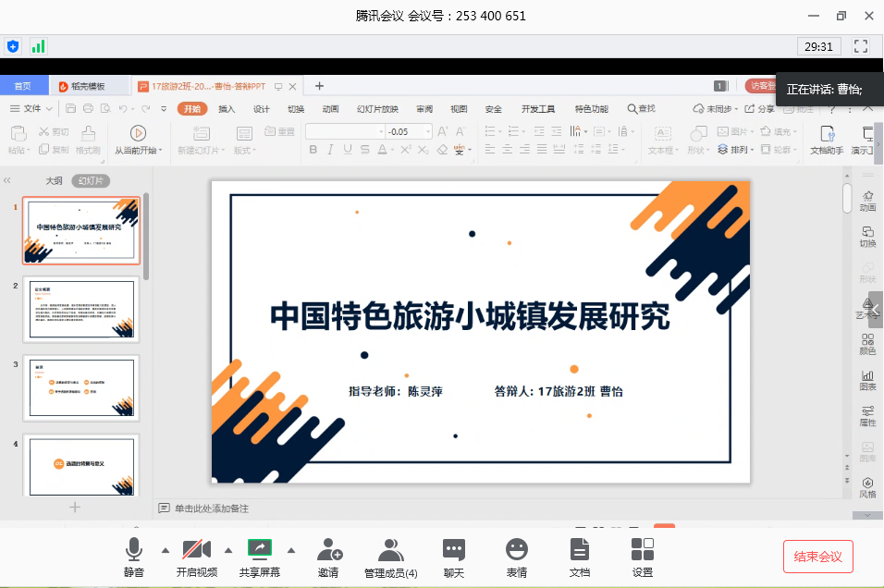Open the 设置 settings icon
Screen dimensions: 884x588
[x=642, y=550]
